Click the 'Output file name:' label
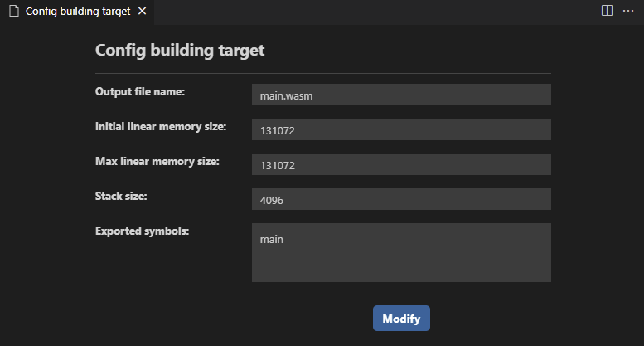Viewport: 644px width, 346px height. tap(140, 91)
